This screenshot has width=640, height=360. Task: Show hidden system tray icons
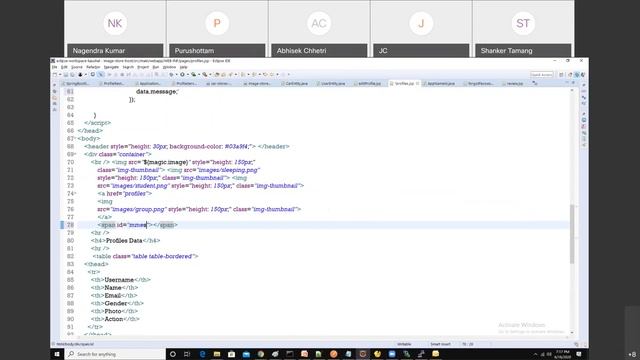click(x=535, y=354)
